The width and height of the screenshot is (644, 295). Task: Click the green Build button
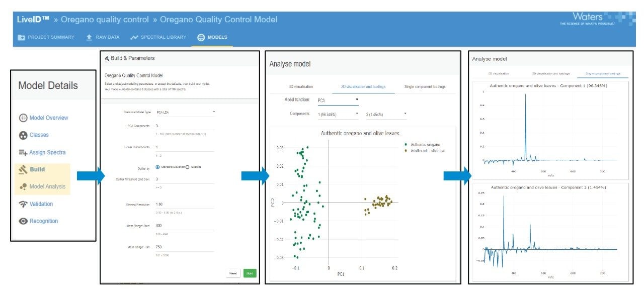pyautogui.click(x=250, y=273)
